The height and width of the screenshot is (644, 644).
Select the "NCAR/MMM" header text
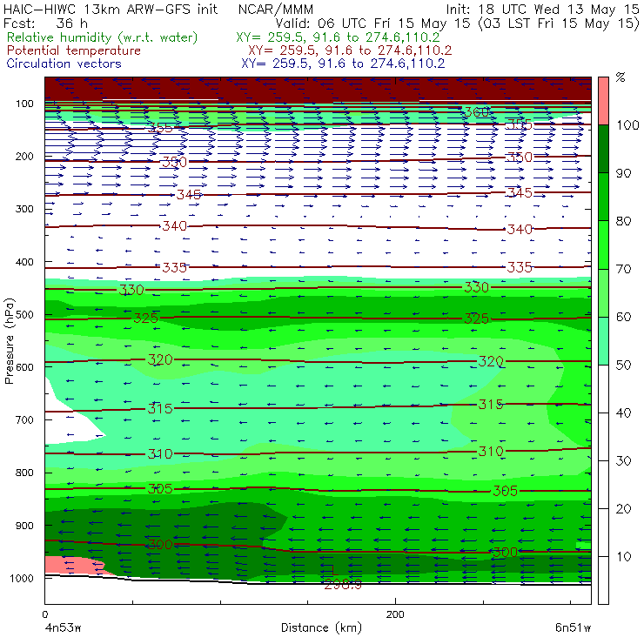pyautogui.click(x=276, y=9)
